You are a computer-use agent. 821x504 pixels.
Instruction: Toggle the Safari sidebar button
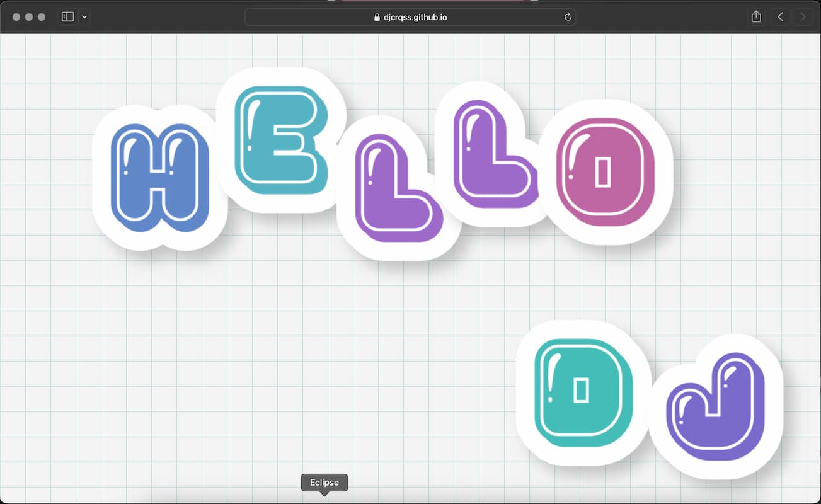coord(68,17)
